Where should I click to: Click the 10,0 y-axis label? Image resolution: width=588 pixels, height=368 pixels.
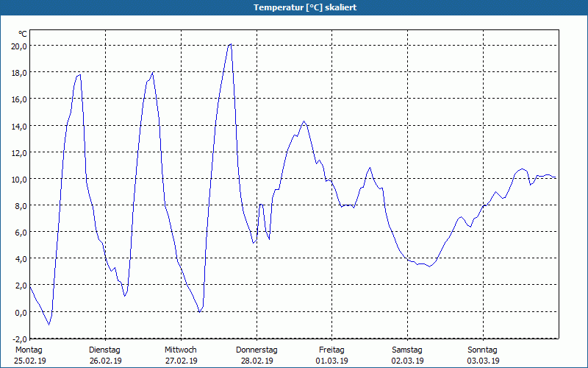point(19,180)
